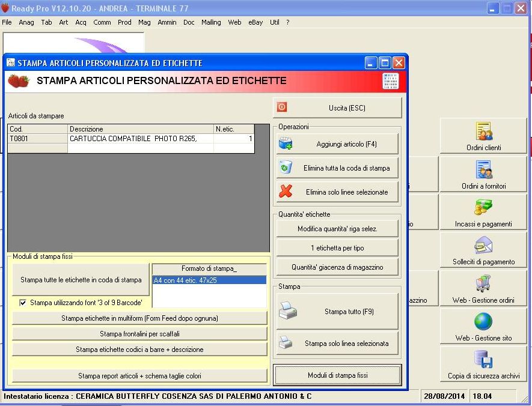Open the Anag menu

click(26, 22)
